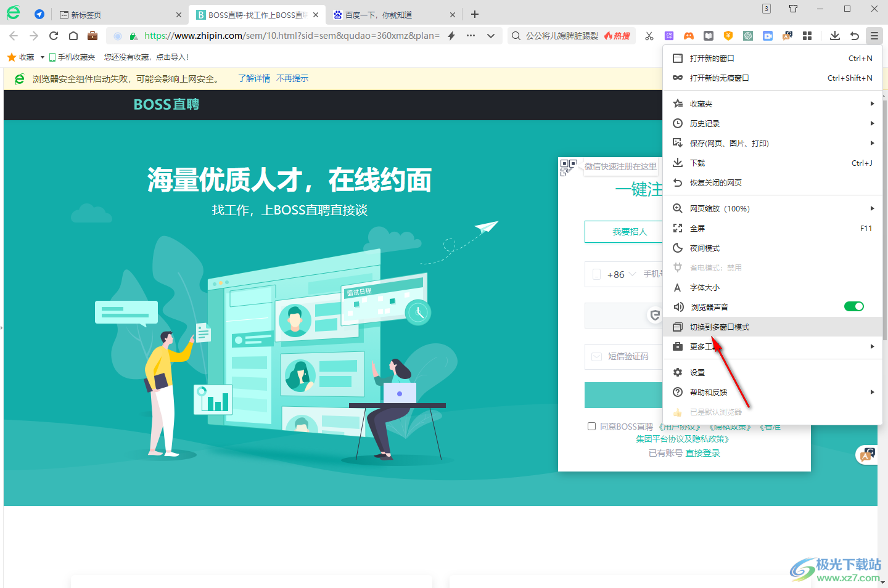This screenshot has width=888, height=588.
Task: Toggle the 浏览器声音 switch off
Action: (x=854, y=306)
